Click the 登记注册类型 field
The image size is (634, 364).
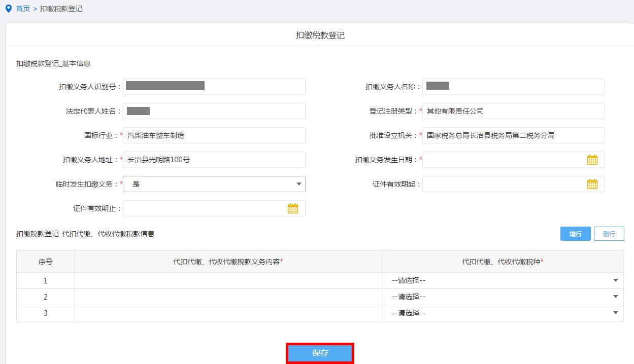click(514, 111)
